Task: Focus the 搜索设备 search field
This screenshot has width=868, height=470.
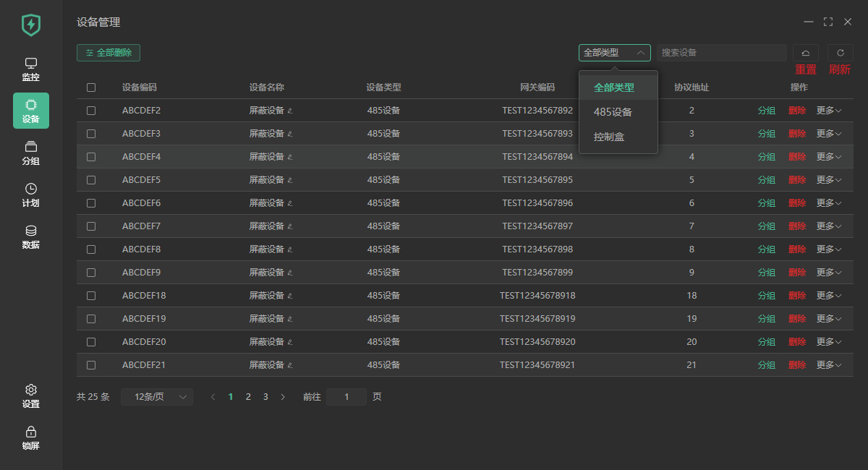Action: pyautogui.click(x=722, y=53)
